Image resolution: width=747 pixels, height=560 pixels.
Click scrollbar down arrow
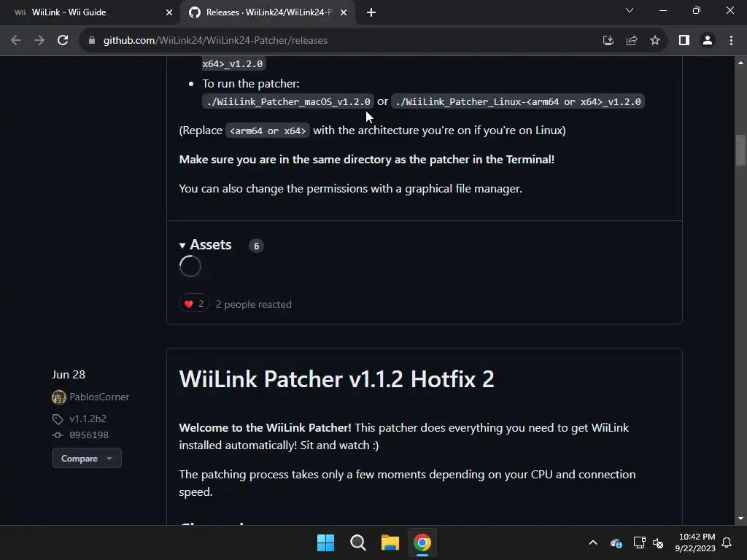(x=740, y=518)
